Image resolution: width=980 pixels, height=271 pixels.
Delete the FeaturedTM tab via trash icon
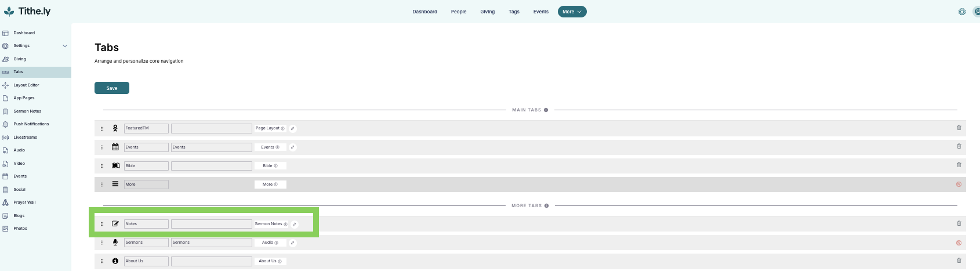pyautogui.click(x=959, y=128)
